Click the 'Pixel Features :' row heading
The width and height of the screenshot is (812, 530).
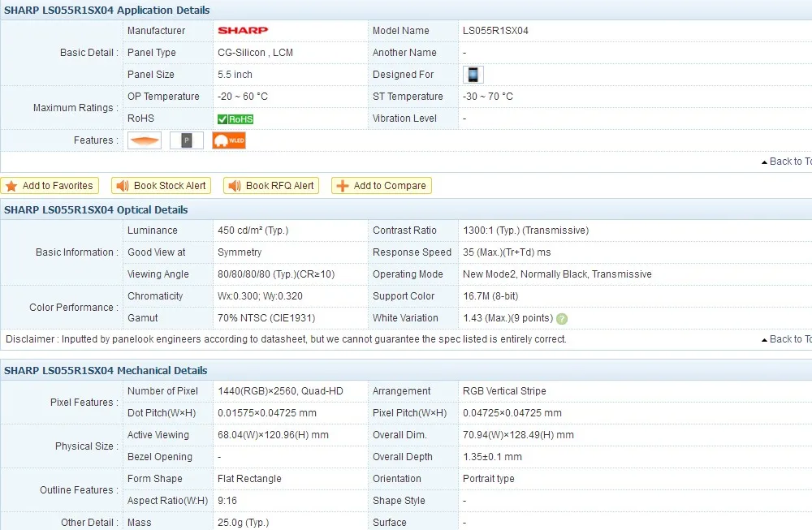84,402
